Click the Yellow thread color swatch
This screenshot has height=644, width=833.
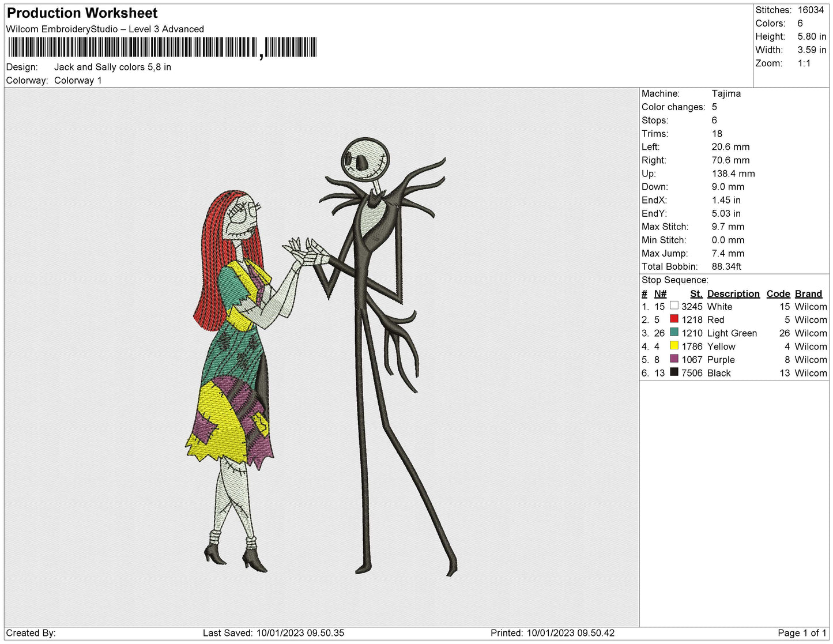[674, 345]
